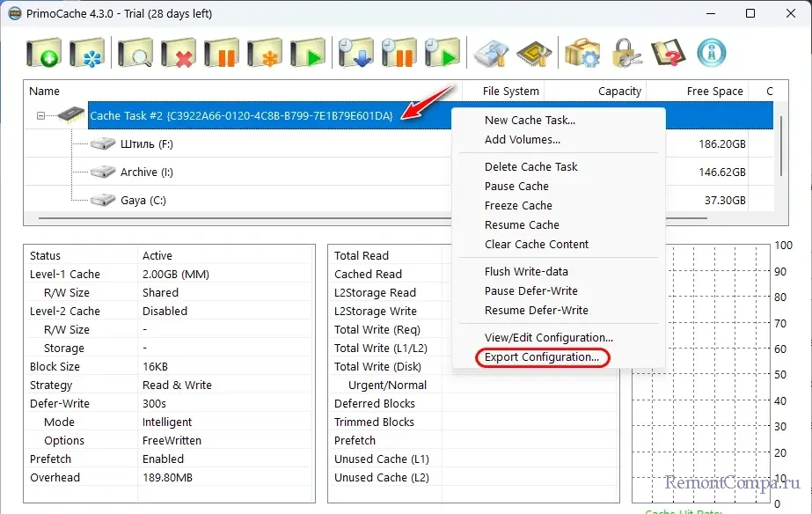Open license padlock and key icon
The width and height of the screenshot is (812, 514).
pyautogui.click(x=626, y=53)
